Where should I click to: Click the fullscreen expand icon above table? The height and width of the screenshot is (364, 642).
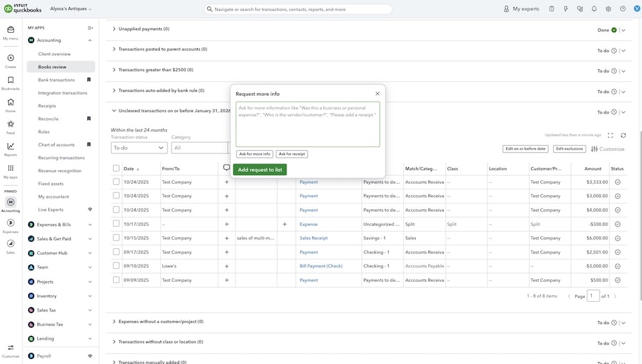(x=611, y=135)
